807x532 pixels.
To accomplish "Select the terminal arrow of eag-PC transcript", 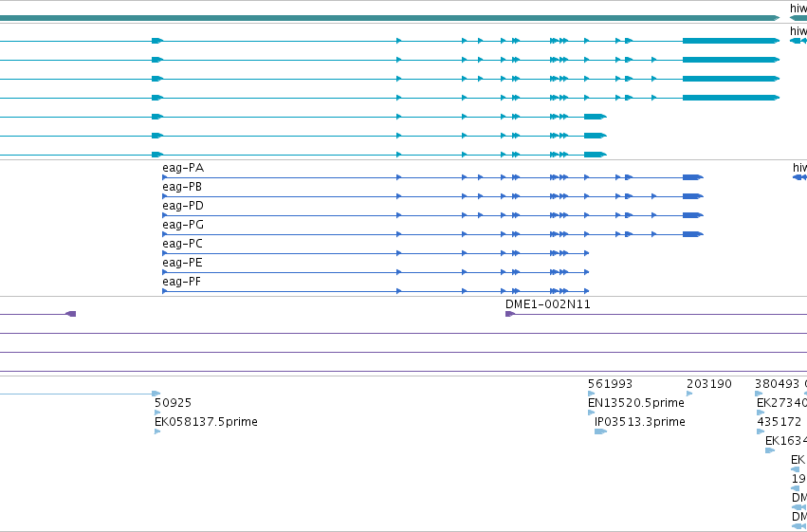I will click(587, 253).
